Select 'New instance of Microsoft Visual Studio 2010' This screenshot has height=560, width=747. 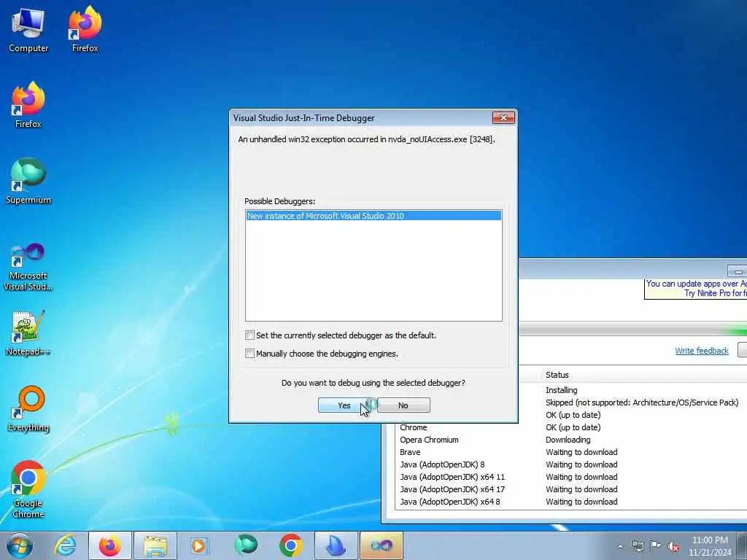click(373, 216)
